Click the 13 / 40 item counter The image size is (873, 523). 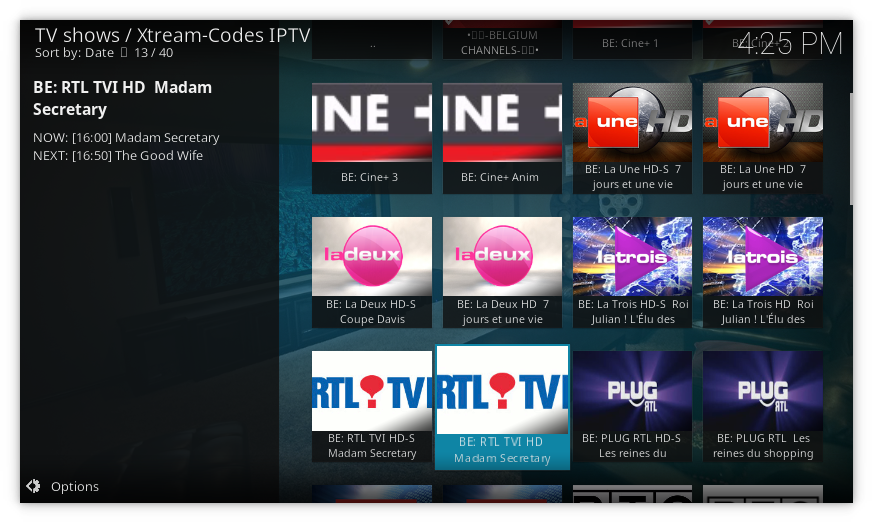point(154,53)
